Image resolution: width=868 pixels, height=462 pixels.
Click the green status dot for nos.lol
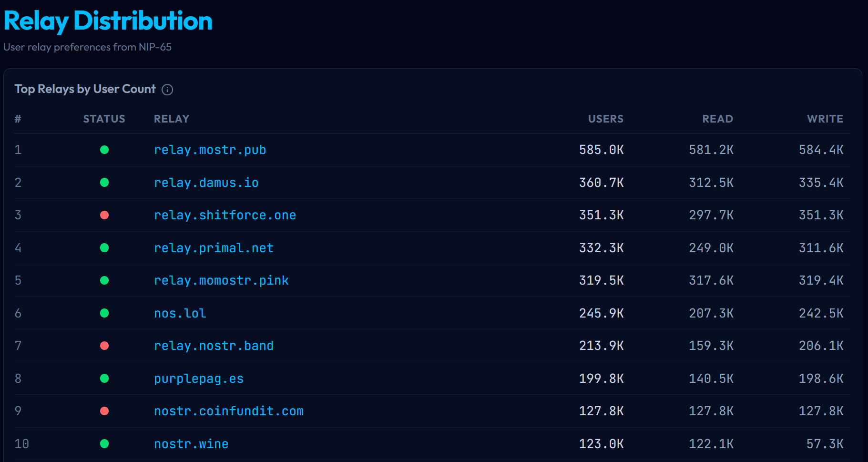[104, 313]
